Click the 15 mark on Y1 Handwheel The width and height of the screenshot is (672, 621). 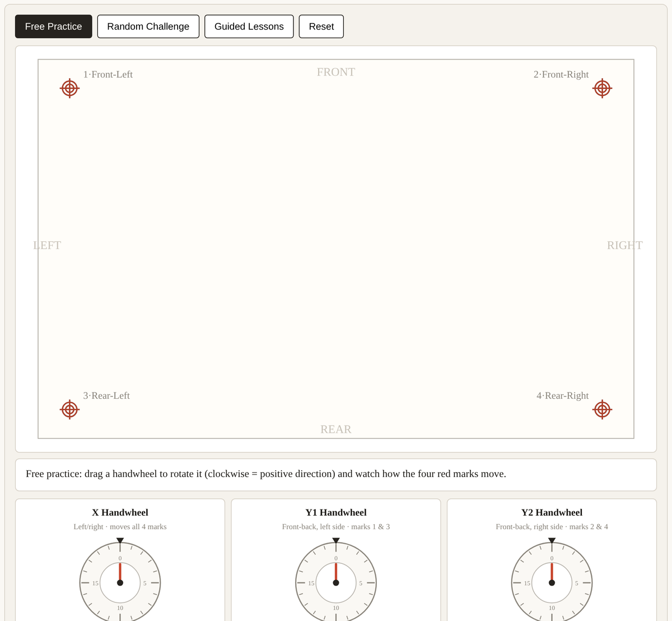(311, 583)
